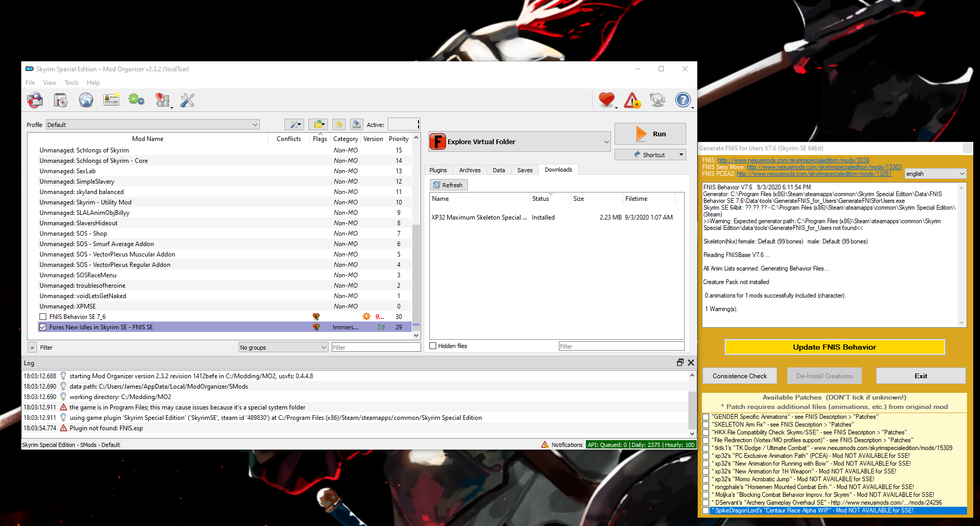Open the instance manager disc icon
This screenshot has width=980, height=526.
pos(61,100)
